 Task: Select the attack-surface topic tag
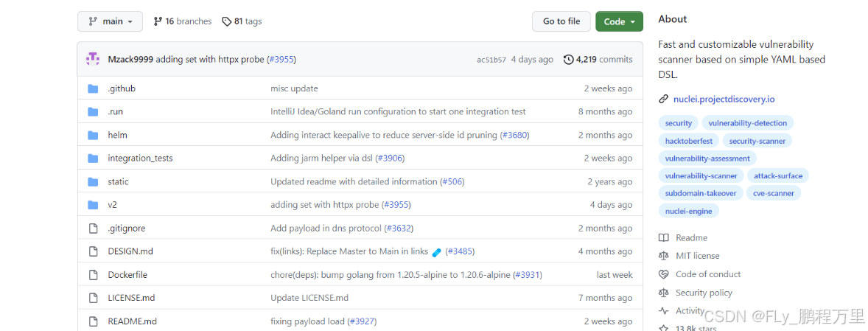tap(778, 176)
